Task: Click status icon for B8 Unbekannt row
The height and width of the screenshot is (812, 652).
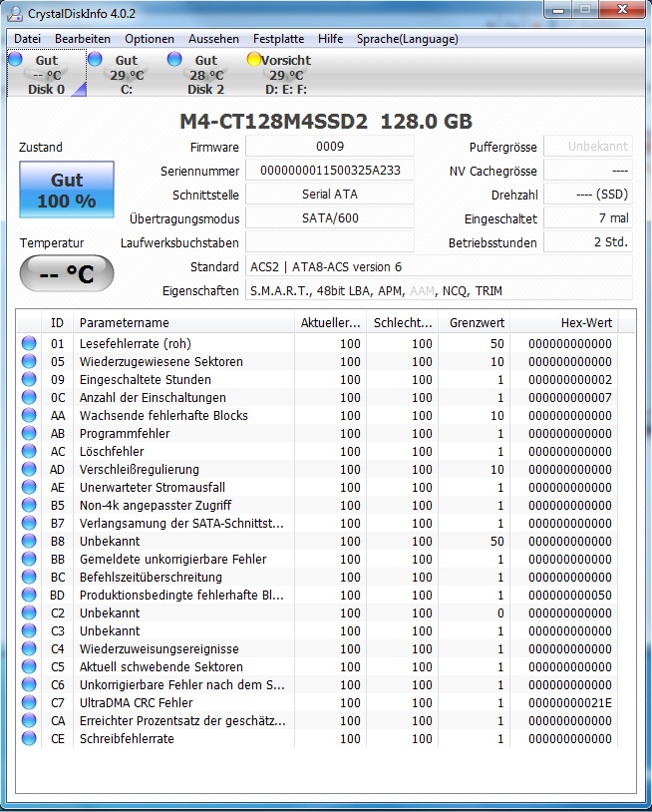Action: click(29, 541)
